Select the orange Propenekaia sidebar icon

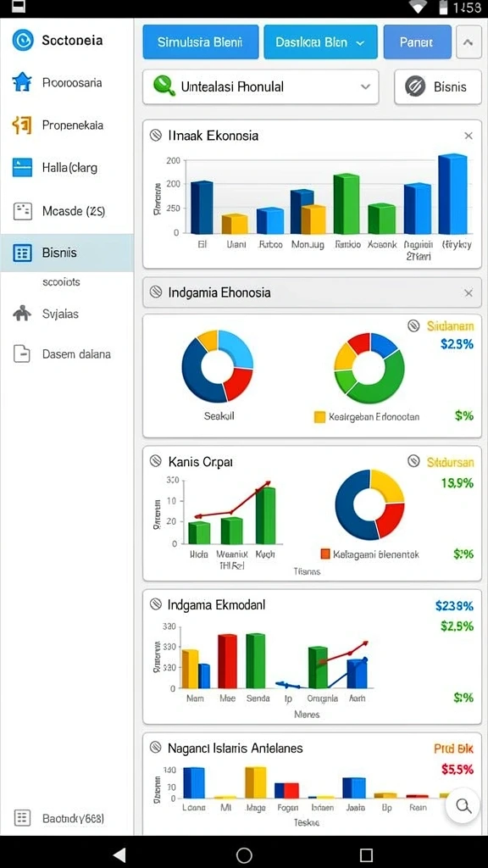pos(22,125)
